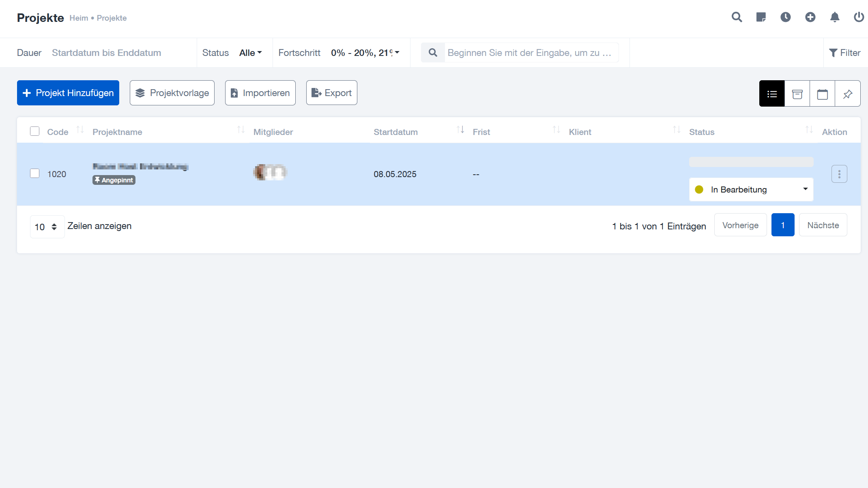Switch to archive view icon
The image size is (868, 488).
coord(797,94)
